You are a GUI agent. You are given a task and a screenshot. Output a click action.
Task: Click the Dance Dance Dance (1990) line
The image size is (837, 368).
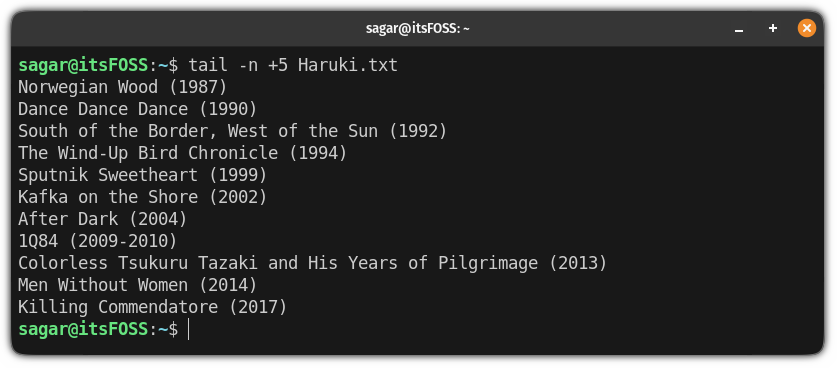(x=138, y=109)
